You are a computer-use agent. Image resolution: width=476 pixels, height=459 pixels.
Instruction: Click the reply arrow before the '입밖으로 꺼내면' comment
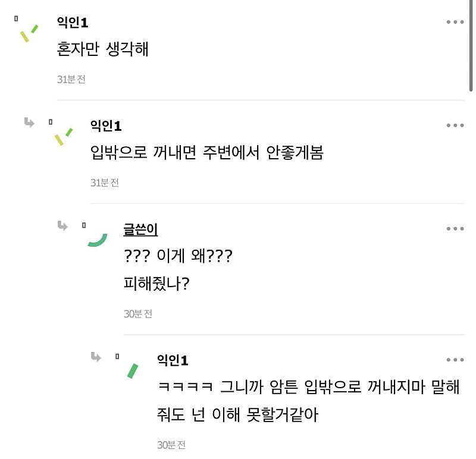pos(29,122)
